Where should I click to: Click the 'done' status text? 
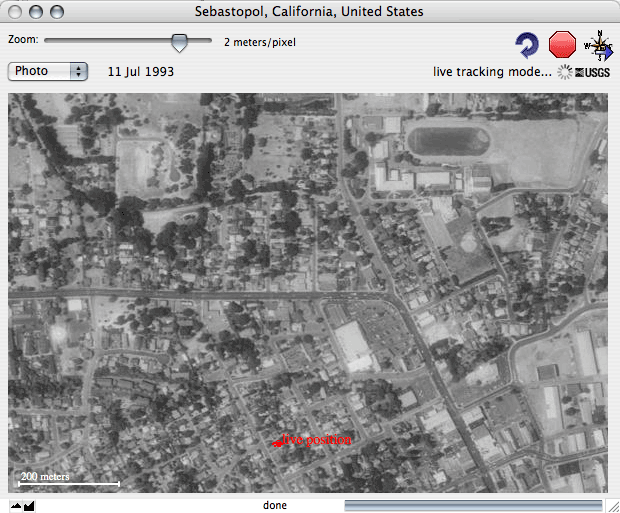click(275, 505)
